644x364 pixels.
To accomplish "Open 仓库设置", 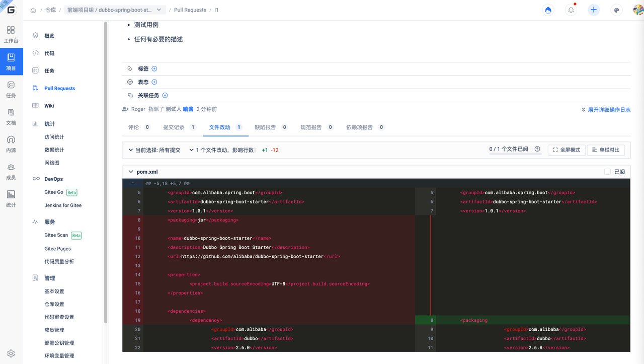I will [54, 304].
